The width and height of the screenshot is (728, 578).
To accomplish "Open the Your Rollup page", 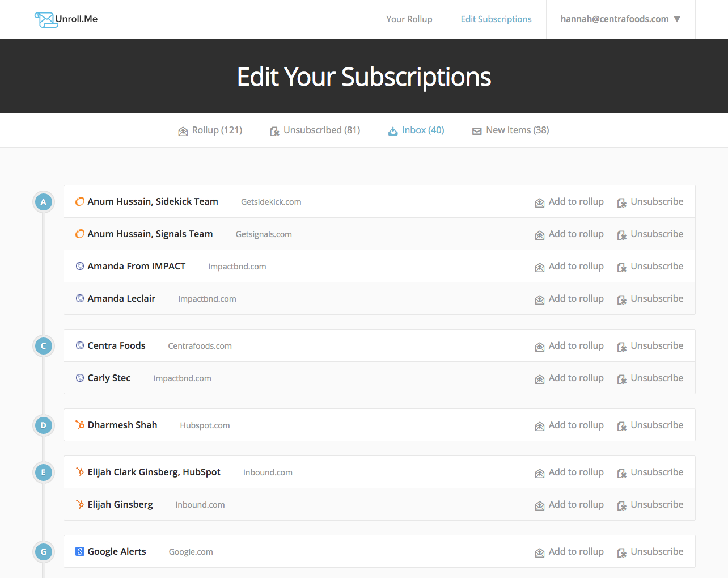I will [409, 19].
